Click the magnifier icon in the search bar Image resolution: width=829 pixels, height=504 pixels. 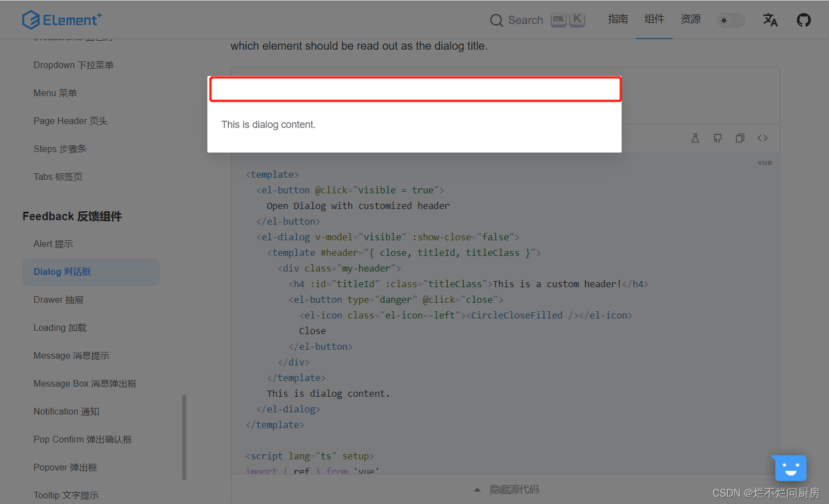pos(496,20)
